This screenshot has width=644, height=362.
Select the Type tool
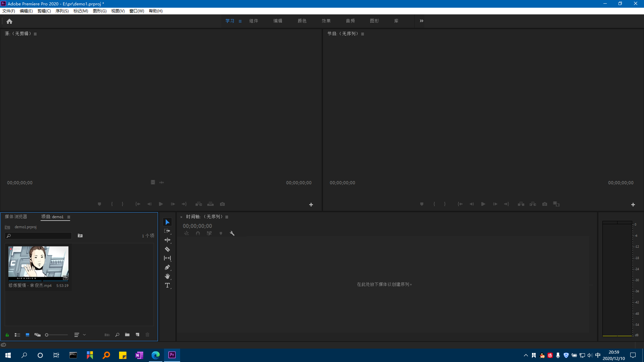(167, 285)
